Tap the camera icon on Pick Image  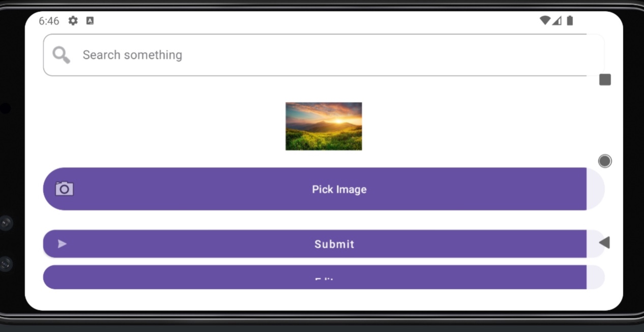(x=65, y=189)
